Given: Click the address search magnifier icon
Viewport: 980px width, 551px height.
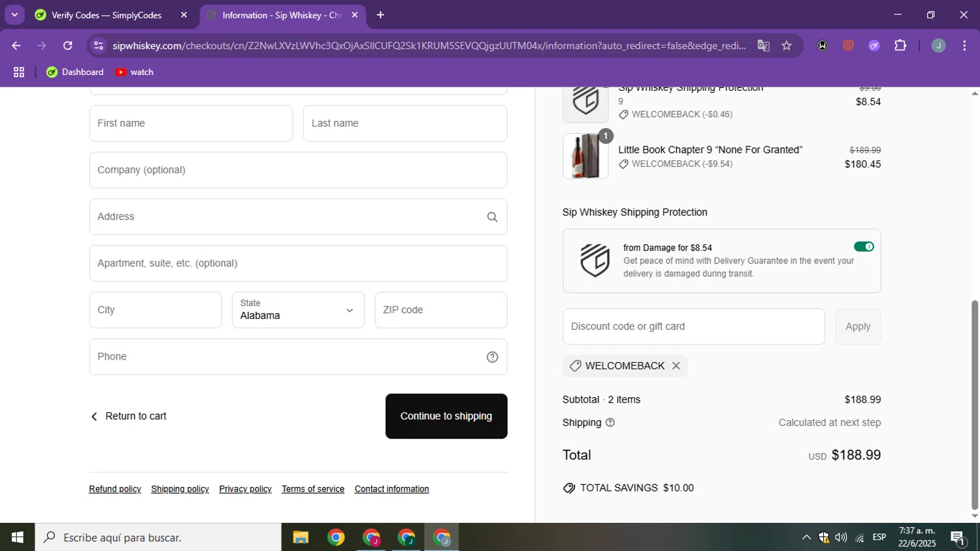Looking at the screenshot, I should 492,217.
